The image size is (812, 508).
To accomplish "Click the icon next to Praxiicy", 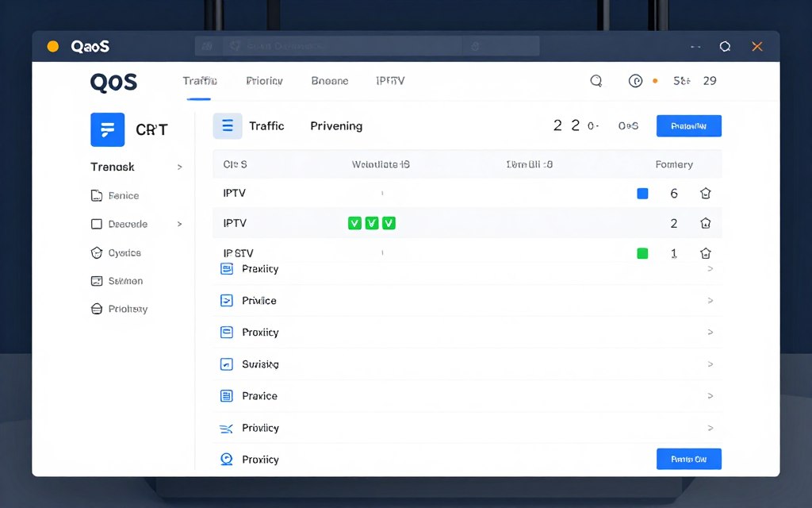I will point(226,268).
